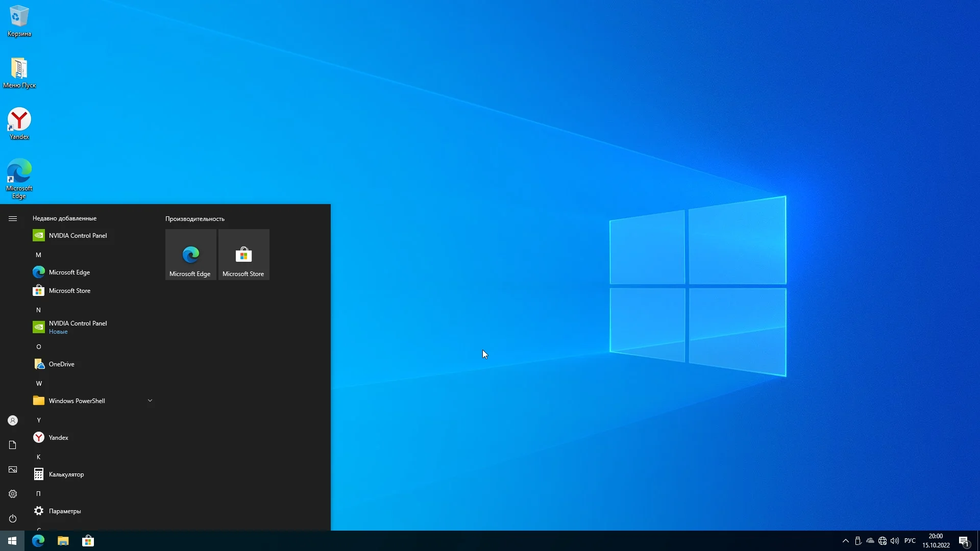This screenshot has width=980, height=551.
Task: Open Settings gear in Start sidebar
Action: [13, 494]
